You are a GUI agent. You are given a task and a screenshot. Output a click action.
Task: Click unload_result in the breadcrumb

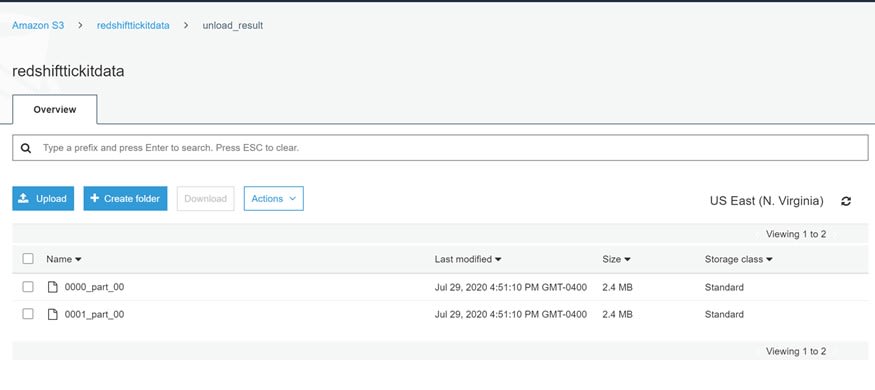pyautogui.click(x=233, y=26)
